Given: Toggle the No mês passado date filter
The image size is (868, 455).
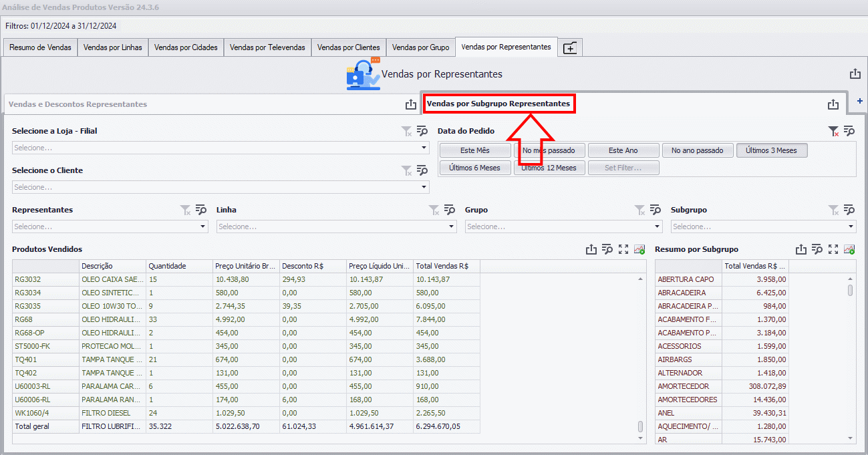Looking at the screenshot, I should tap(549, 150).
